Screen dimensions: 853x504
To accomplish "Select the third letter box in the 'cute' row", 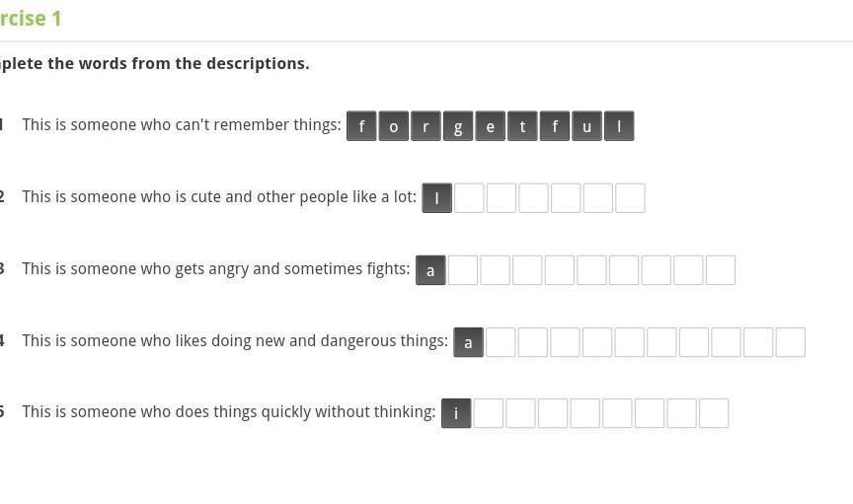I will pos(501,198).
